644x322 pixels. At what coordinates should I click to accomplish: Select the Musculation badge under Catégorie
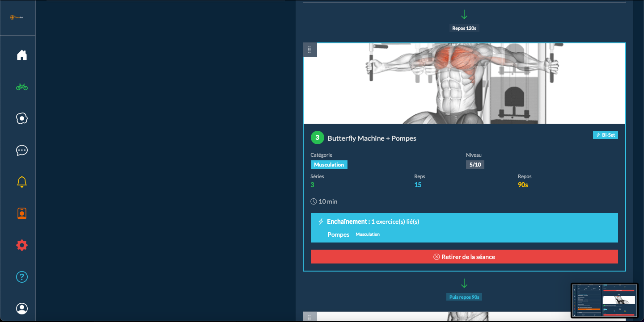coord(329,165)
